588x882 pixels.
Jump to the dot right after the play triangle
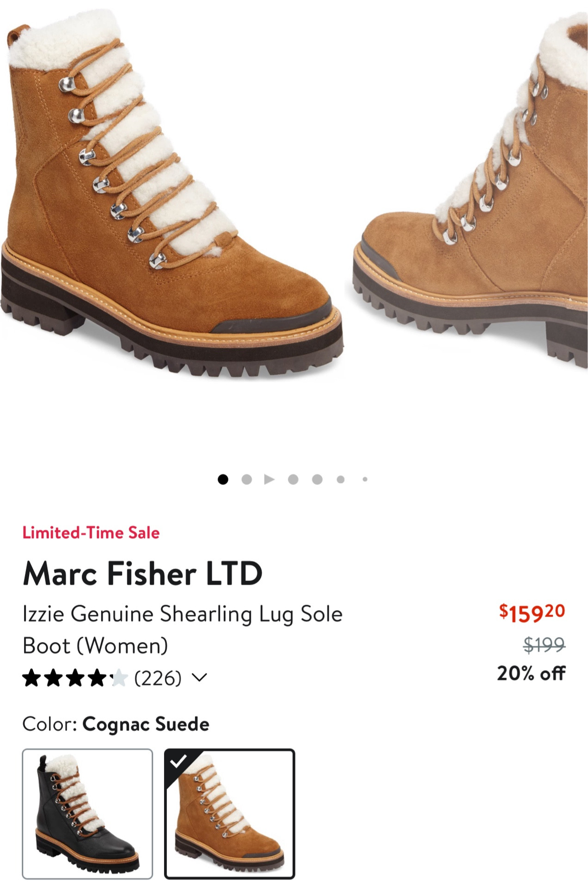[x=293, y=479]
